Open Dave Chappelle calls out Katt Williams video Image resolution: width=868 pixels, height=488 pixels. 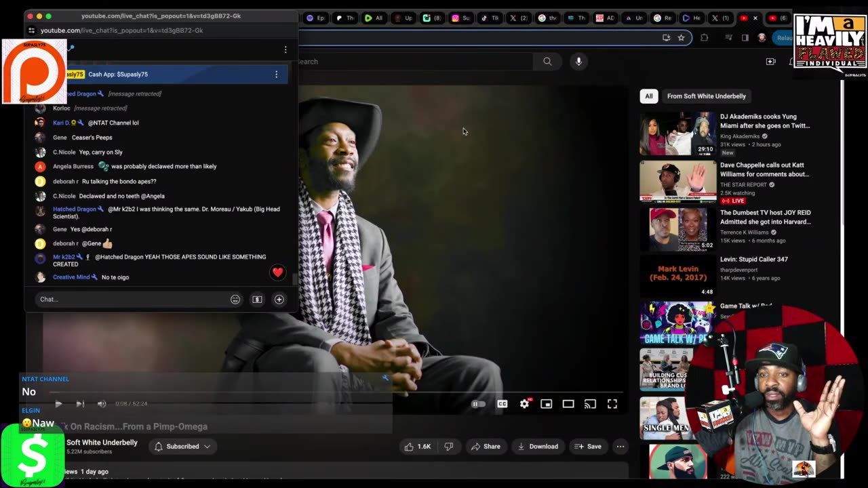[765, 169]
